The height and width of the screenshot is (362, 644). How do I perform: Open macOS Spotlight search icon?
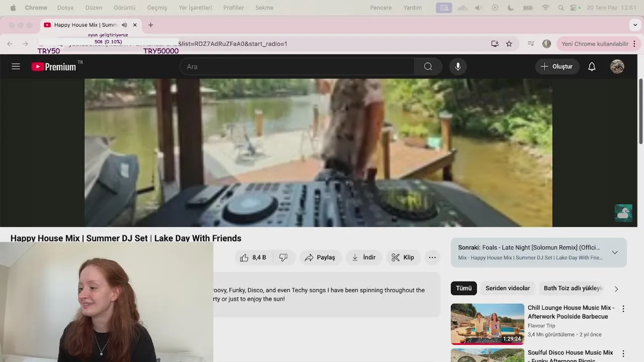tap(561, 8)
